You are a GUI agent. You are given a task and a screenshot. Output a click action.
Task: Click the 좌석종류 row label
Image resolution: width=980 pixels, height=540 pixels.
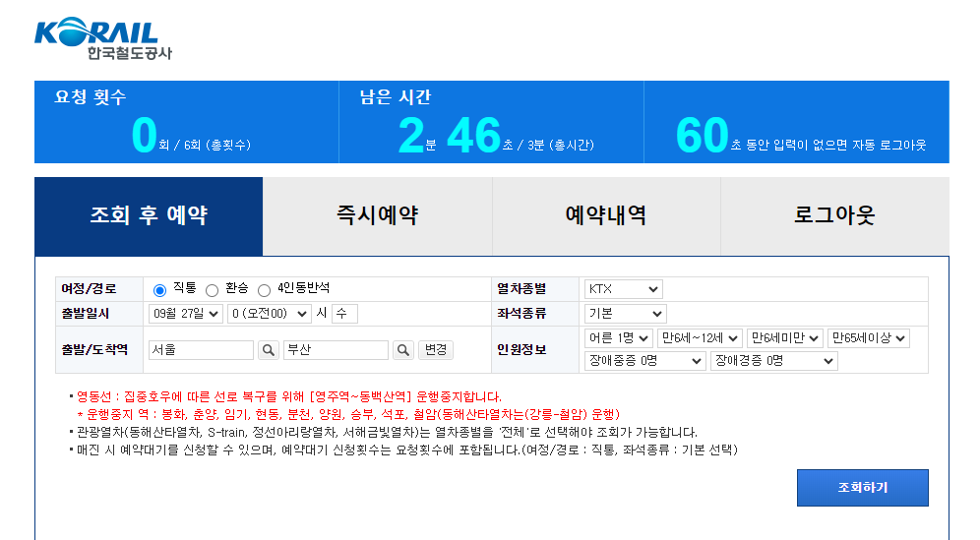click(521, 314)
